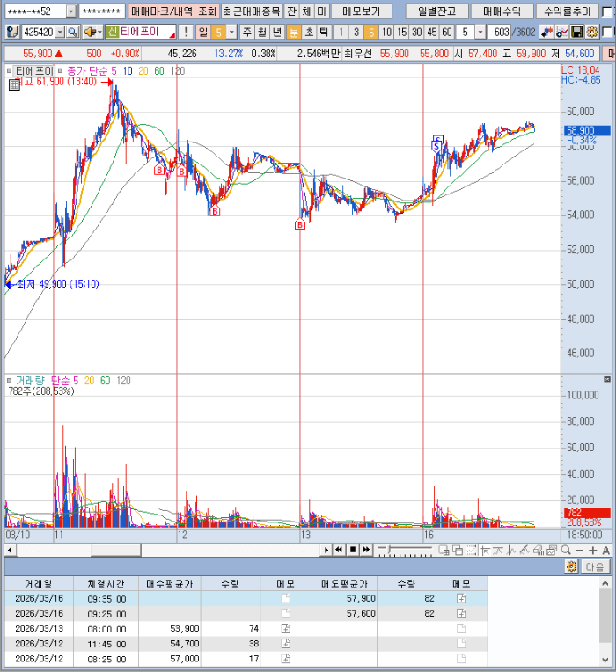
Task: Click the plus zoom-in icon
Action: tap(593, 551)
